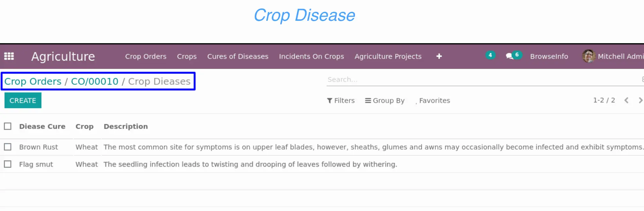Image resolution: width=644 pixels, height=211 pixels.
Task: Follow the CO/00010 breadcrumb link
Action: [95, 81]
